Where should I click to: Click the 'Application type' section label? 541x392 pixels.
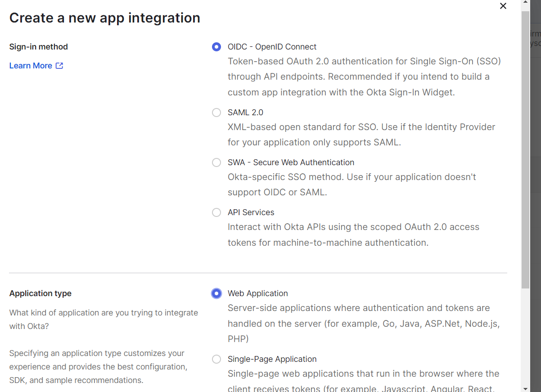pos(41,293)
